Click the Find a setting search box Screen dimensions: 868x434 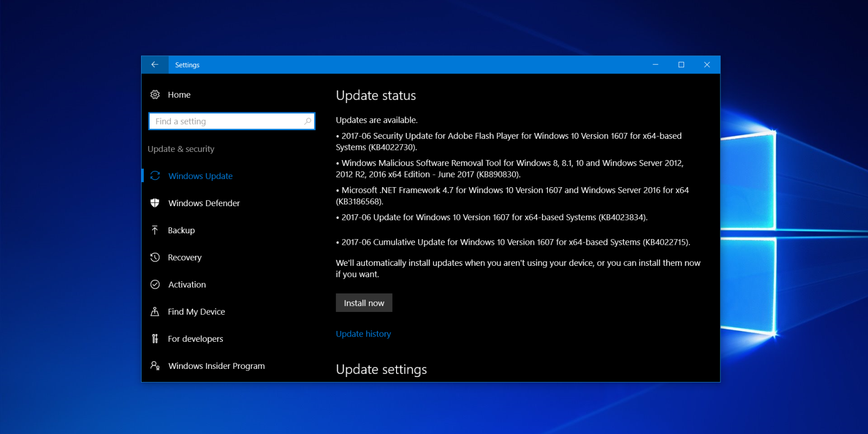tap(232, 121)
